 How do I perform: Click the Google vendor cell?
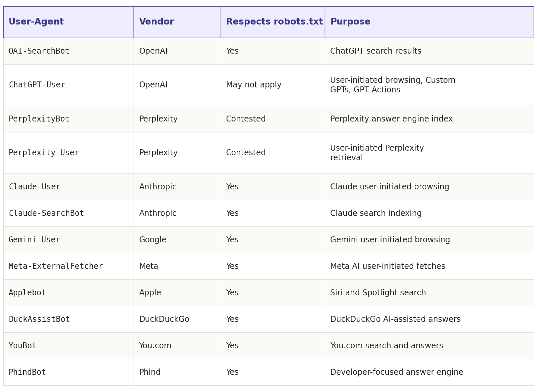point(177,240)
